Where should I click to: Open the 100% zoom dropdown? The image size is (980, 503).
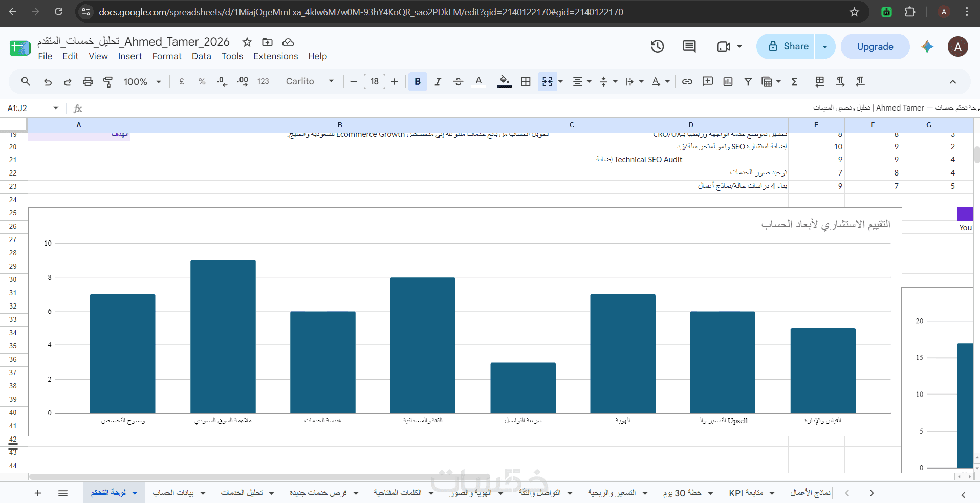142,82
